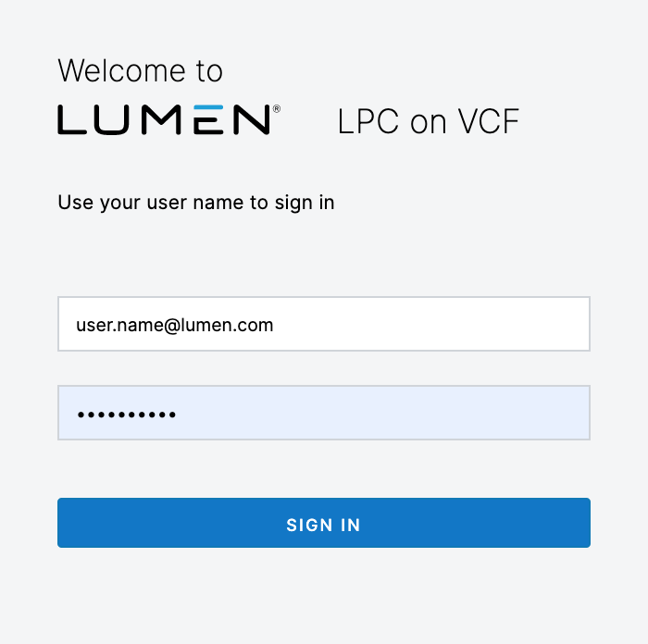648x644 pixels.
Task: Click the empty right side of email field
Action: 432,324
